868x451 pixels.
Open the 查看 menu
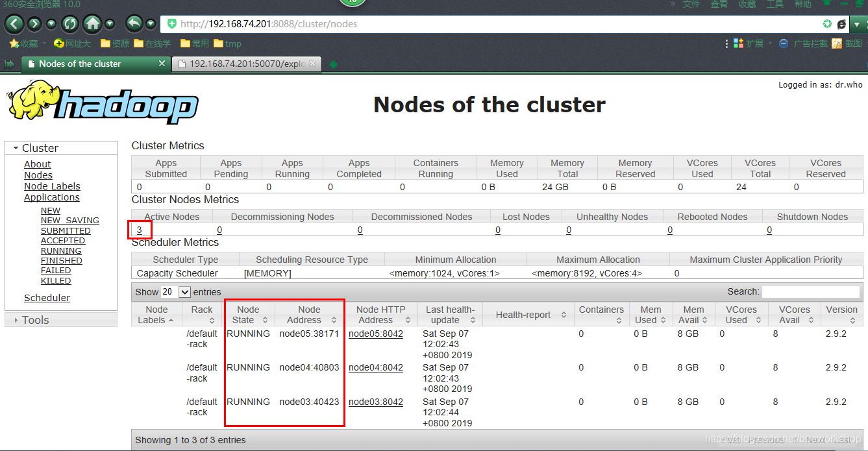(x=719, y=5)
